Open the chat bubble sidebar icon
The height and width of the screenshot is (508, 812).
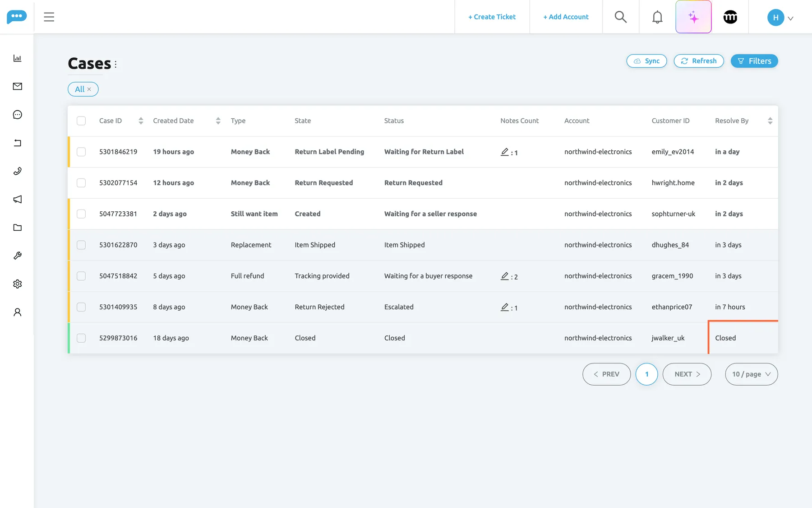[18, 115]
